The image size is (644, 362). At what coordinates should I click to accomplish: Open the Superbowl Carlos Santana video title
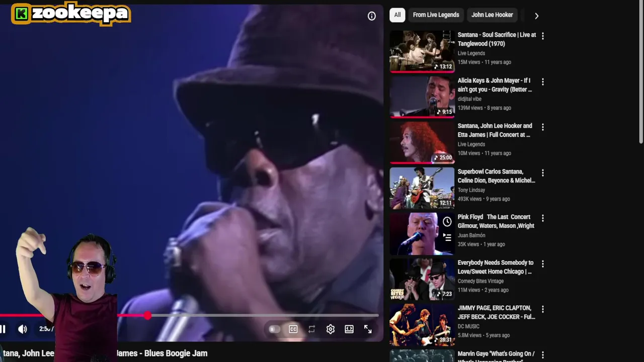click(496, 176)
